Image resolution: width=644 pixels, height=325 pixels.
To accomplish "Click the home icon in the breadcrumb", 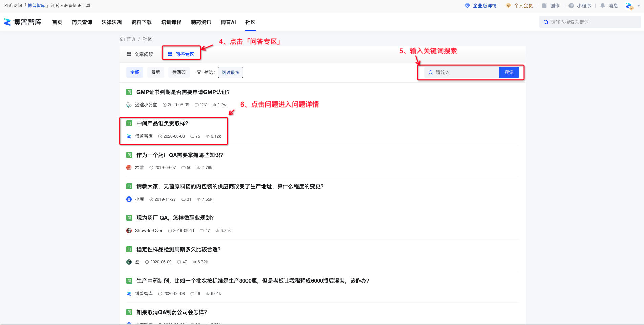I will click(x=122, y=39).
